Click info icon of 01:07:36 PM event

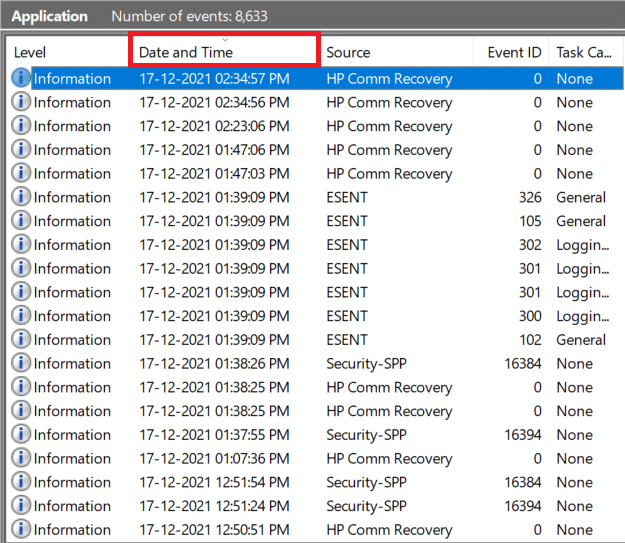(x=21, y=458)
